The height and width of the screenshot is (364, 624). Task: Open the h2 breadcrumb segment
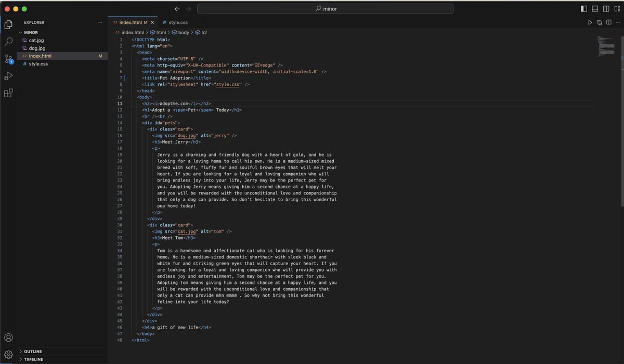(x=201, y=32)
